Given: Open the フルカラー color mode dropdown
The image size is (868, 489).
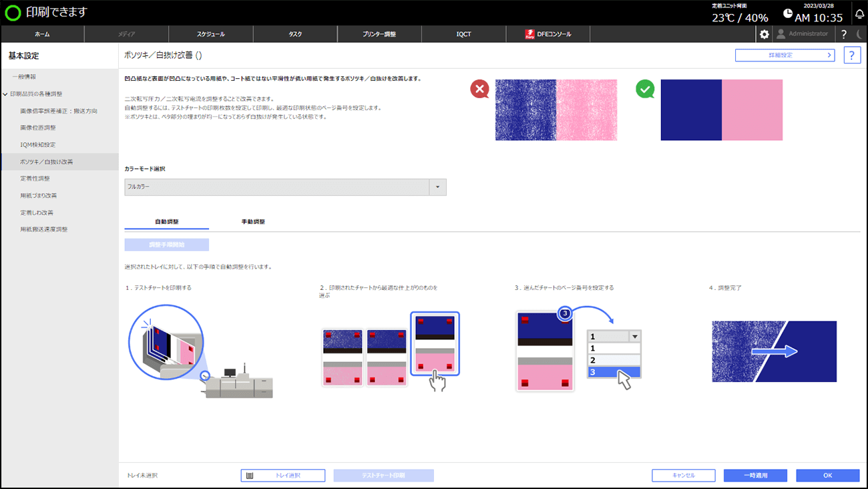Looking at the screenshot, I should (x=437, y=187).
